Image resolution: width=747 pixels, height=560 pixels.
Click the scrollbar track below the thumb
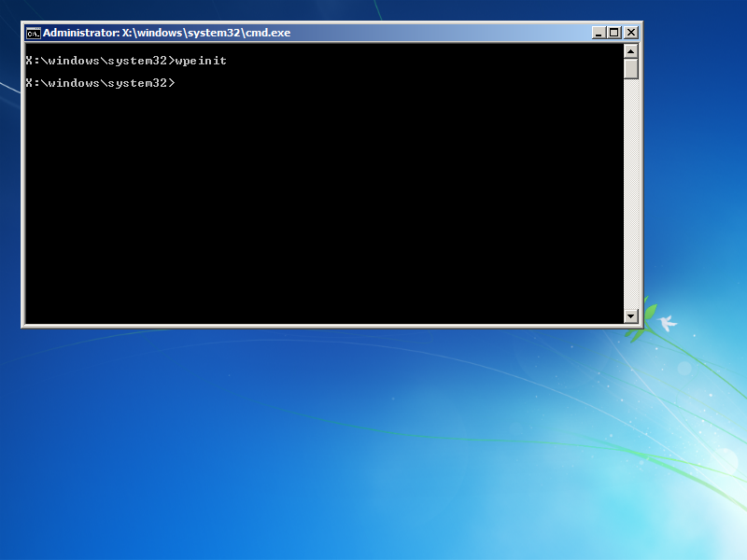(631, 194)
